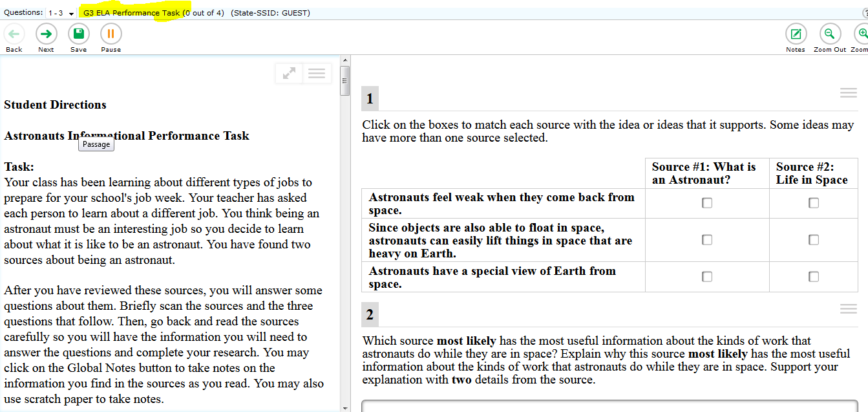Image resolution: width=868 pixels, height=412 pixels.
Task: Pause the test session
Action: click(110, 33)
